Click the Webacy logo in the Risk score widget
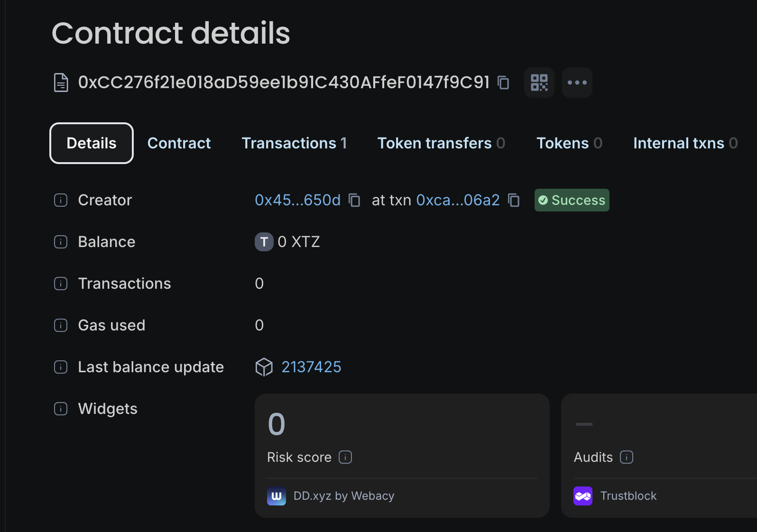The image size is (757, 532). point(277,496)
